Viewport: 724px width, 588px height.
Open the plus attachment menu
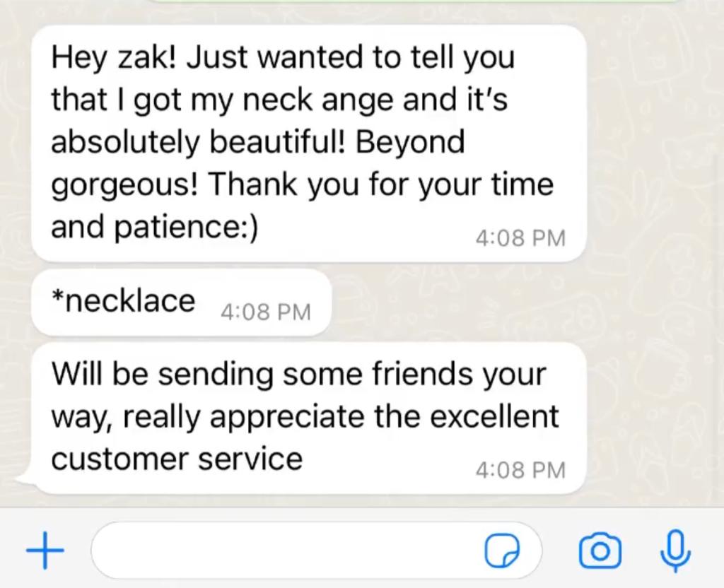[45, 550]
